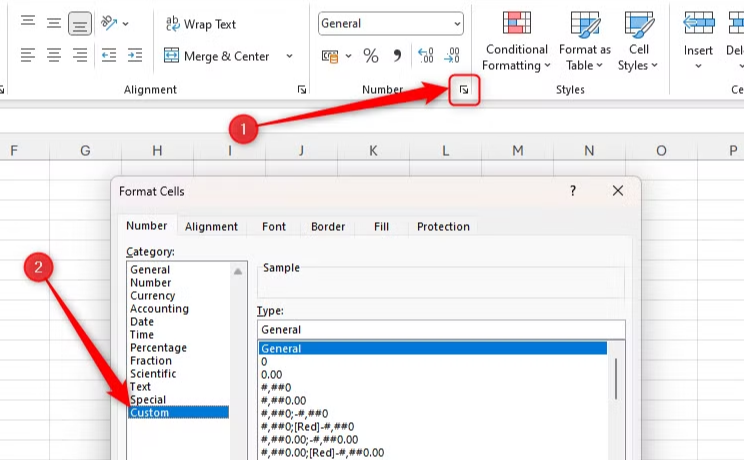This screenshot has width=744, height=460.
Task: Select General in Category list
Action: click(x=150, y=270)
